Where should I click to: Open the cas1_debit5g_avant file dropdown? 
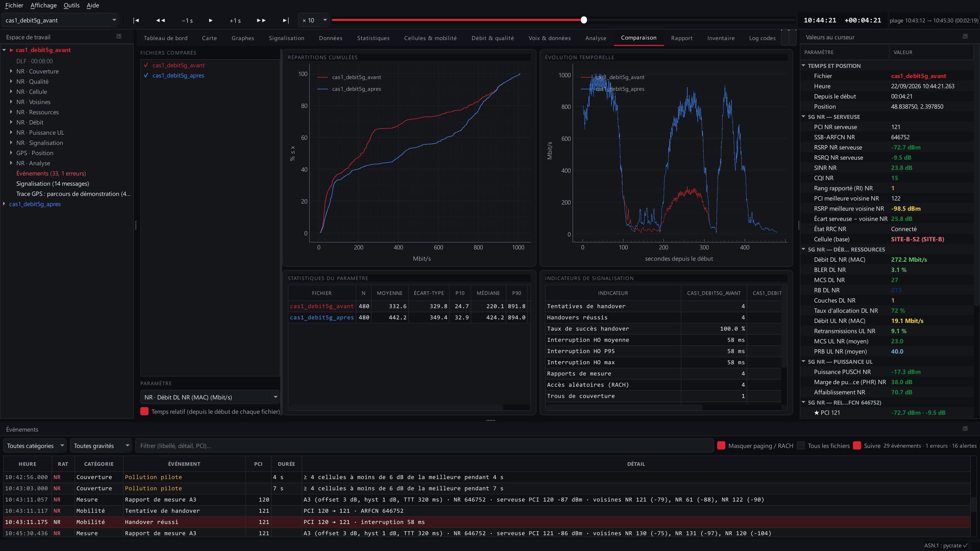(x=60, y=20)
